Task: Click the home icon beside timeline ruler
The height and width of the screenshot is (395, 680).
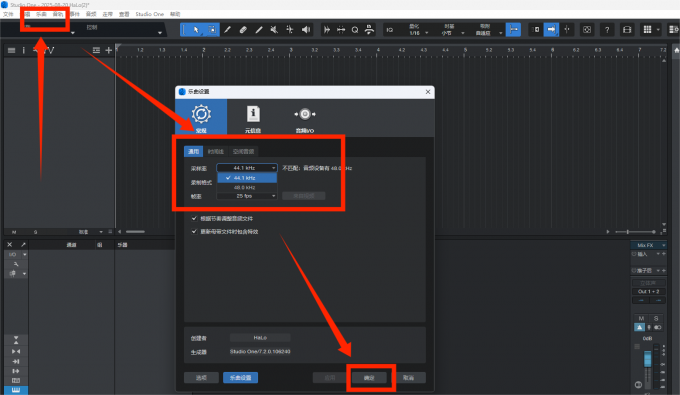Action: (x=676, y=50)
